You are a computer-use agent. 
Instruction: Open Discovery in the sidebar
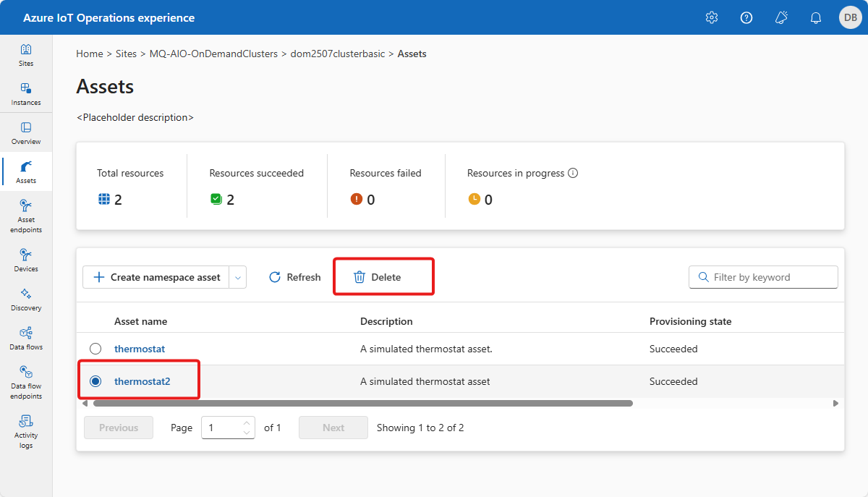pyautogui.click(x=26, y=299)
